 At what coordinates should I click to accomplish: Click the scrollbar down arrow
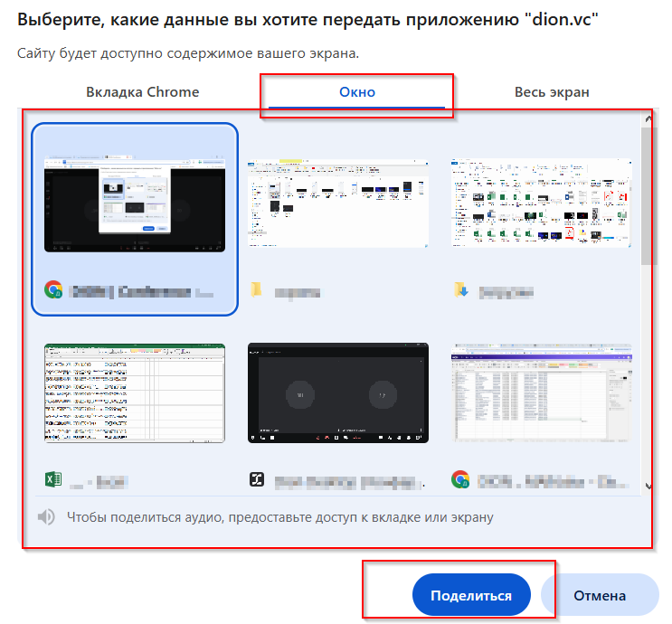(646, 487)
